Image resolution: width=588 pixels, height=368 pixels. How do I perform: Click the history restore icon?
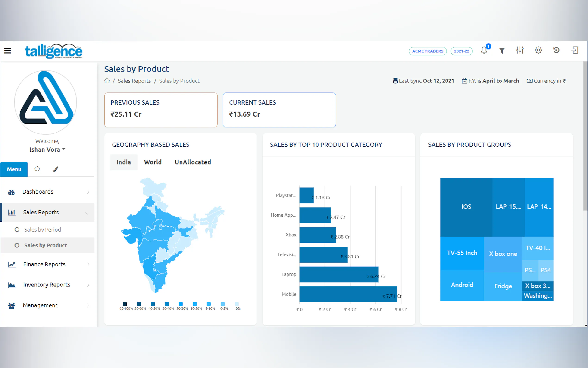tap(556, 50)
